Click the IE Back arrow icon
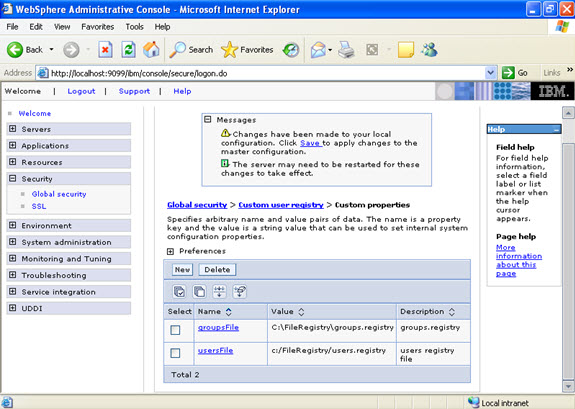Viewport: 575px width, 409px height. click(15, 50)
